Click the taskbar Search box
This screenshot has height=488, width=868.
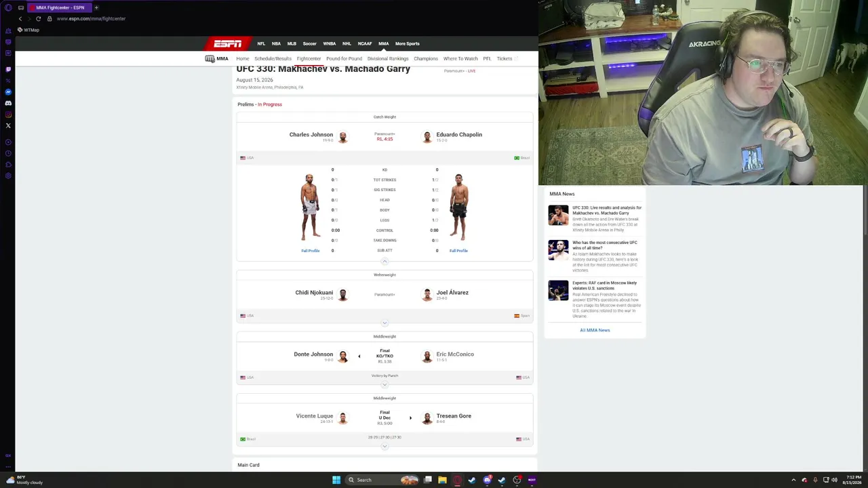point(383,480)
